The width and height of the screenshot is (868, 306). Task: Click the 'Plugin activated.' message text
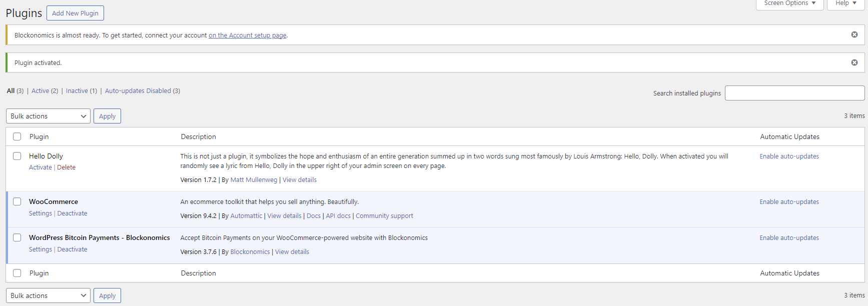(x=38, y=62)
